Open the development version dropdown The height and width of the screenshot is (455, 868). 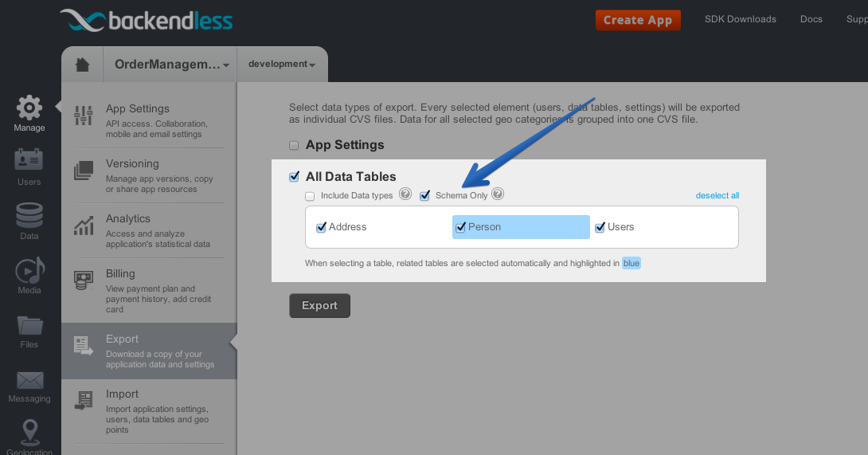(282, 65)
